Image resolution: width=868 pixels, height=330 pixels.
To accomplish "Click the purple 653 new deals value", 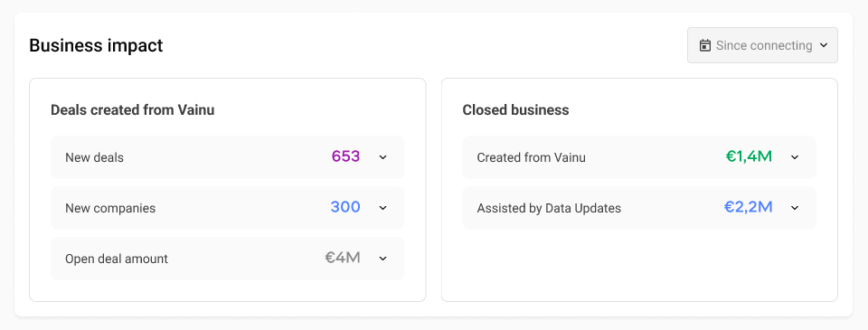I will coord(346,156).
